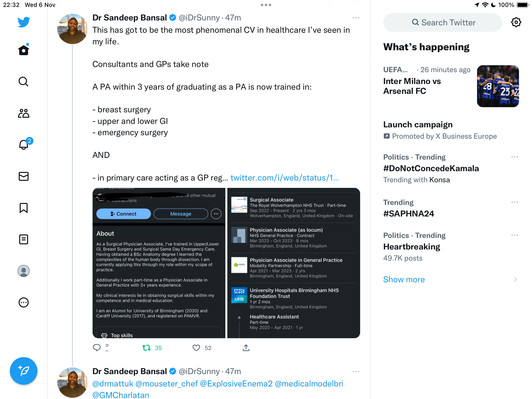This screenshot has height=399, width=532.
Task: Open tweet options menu for first tweet
Action: [x=356, y=18]
